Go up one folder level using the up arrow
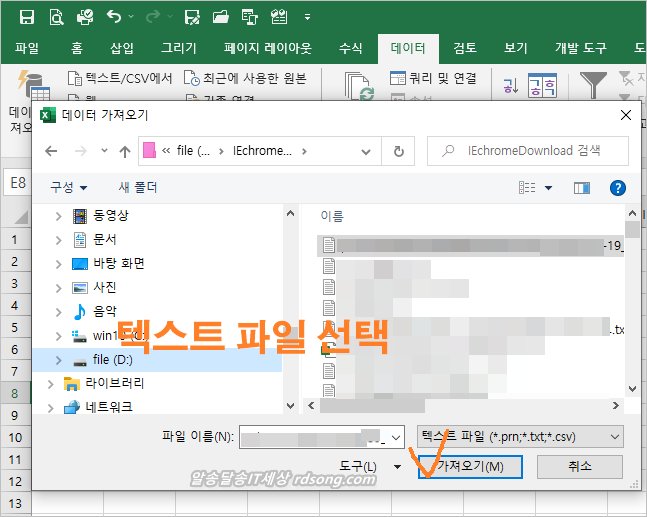The image size is (647, 517). point(125,151)
